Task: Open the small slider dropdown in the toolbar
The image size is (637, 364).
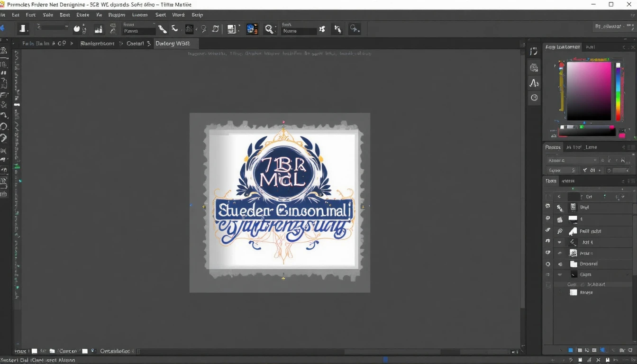Action: click(x=52, y=28)
